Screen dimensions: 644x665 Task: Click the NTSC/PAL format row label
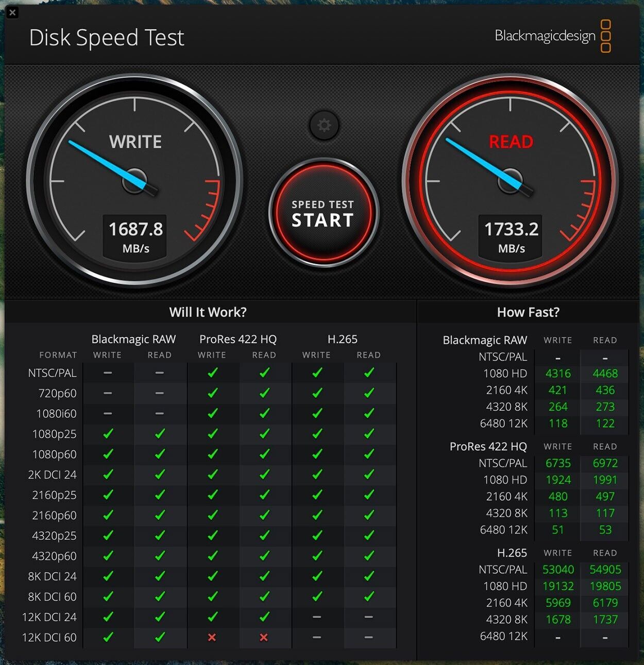pos(52,373)
